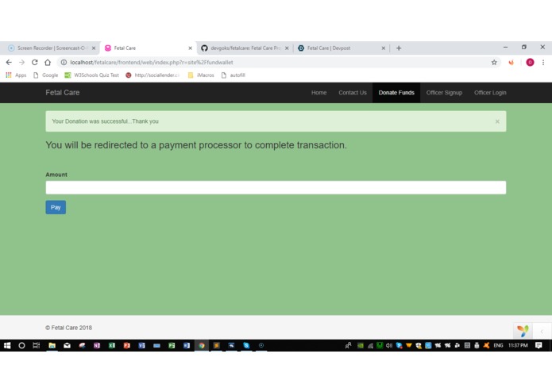Image resolution: width=552 pixels, height=392 pixels.
Task: Open Cortana search circle in taskbar
Action: coord(21,345)
